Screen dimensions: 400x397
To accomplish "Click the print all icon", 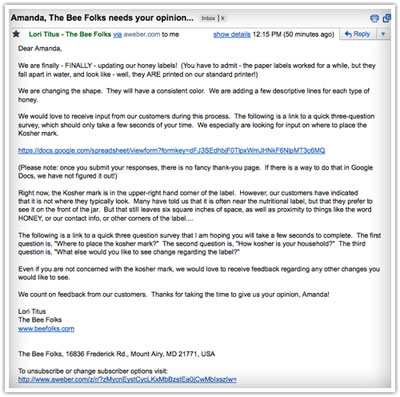I will pyautogui.click(x=375, y=18).
